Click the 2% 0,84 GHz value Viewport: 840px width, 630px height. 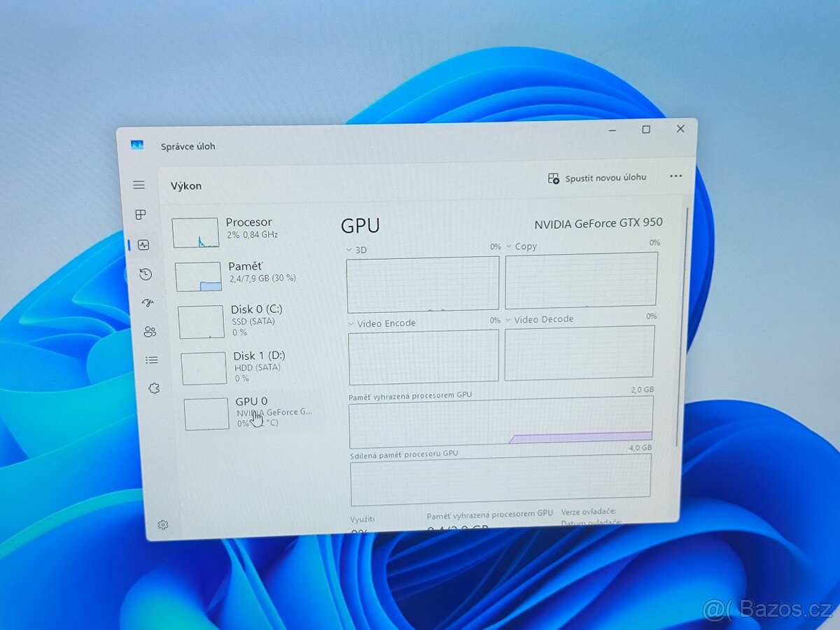(x=253, y=234)
